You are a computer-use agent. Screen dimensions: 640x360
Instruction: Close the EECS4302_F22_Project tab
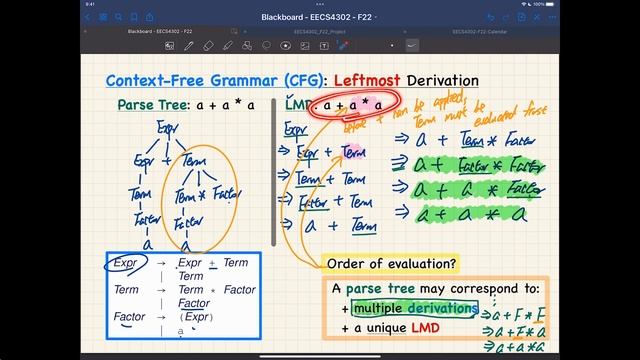tap(245, 31)
